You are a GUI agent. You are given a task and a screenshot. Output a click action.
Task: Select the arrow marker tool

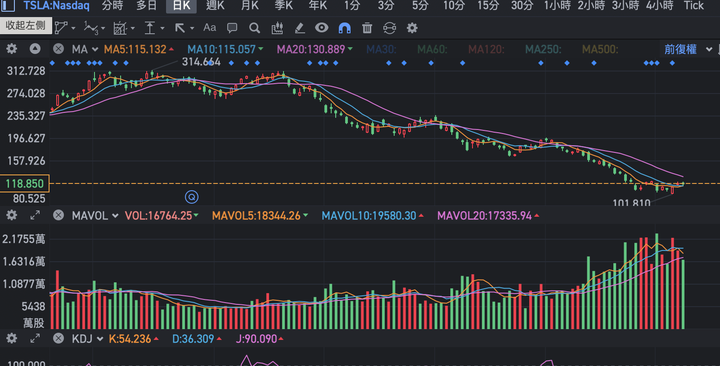[x=180, y=28]
